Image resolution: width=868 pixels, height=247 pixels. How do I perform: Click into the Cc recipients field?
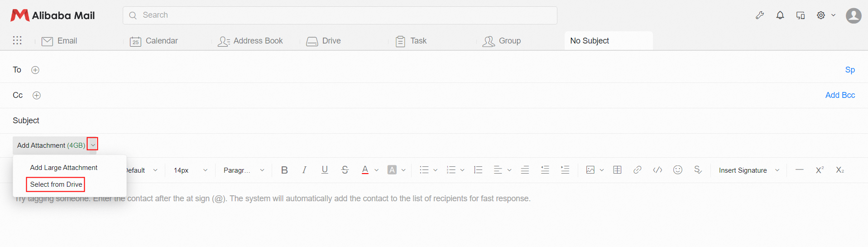click(x=435, y=95)
